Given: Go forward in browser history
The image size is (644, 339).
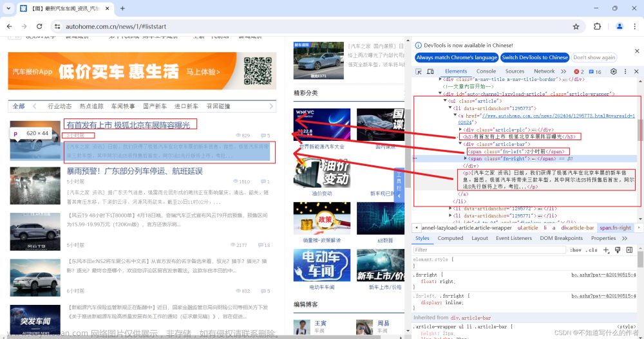Looking at the screenshot, I should [24, 26].
